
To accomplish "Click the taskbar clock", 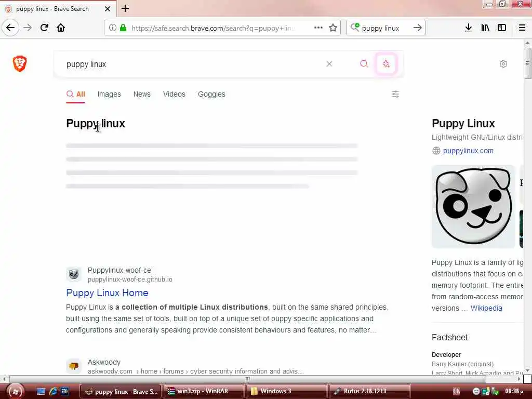I will tap(514, 391).
